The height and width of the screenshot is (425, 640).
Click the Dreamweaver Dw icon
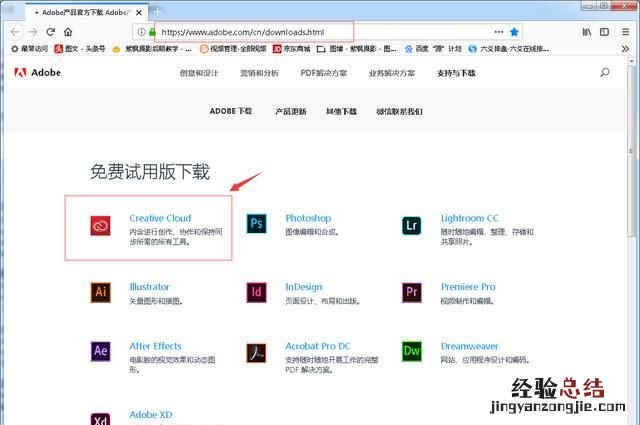coord(411,351)
